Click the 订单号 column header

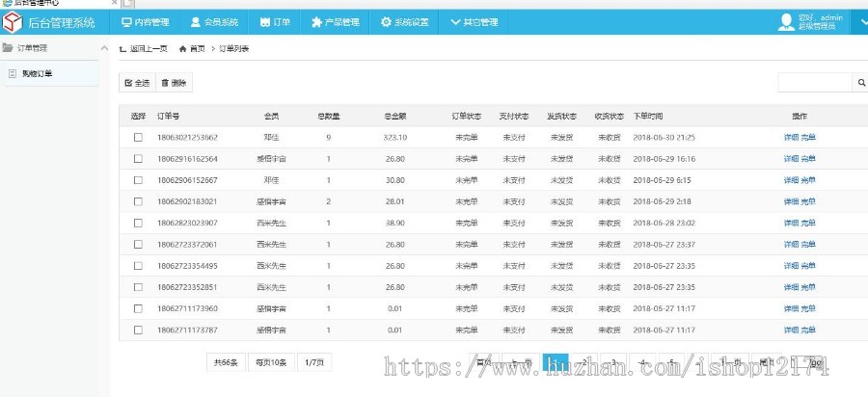pos(168,117)
